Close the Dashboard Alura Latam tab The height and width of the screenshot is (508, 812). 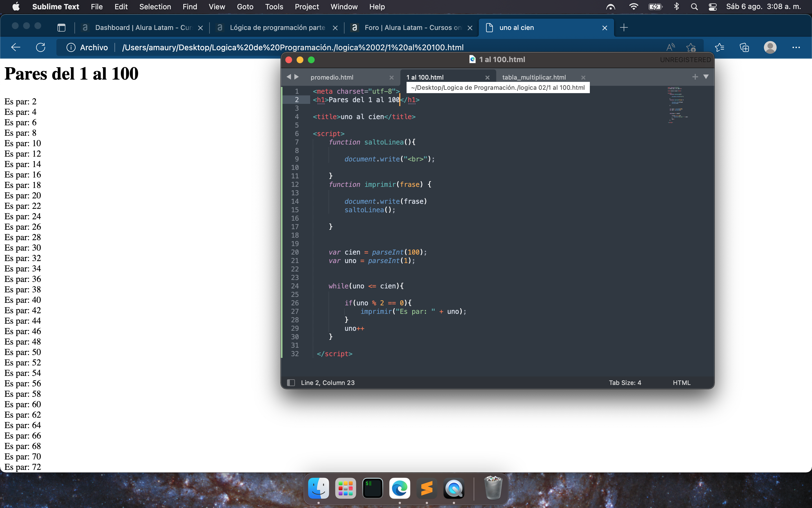tap(200, 28)
